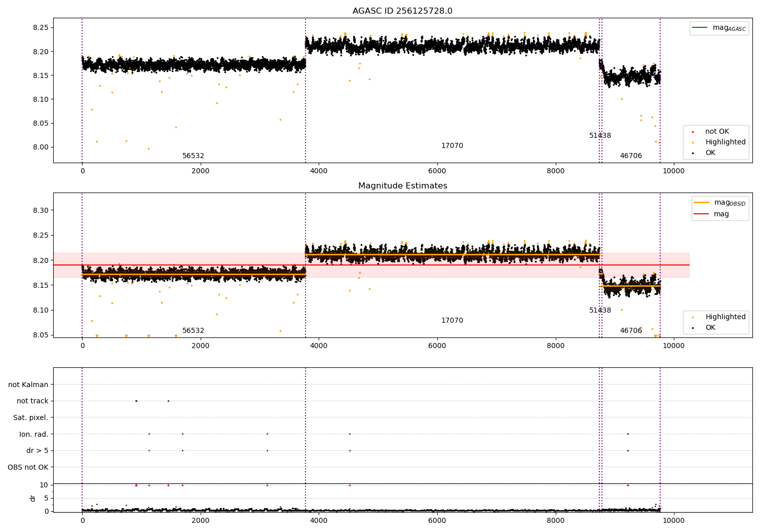Click y-tick 8.10 in the Magnitude Estimates plot
The height and width of the screenshot is (532, 760).
(40, 311)
